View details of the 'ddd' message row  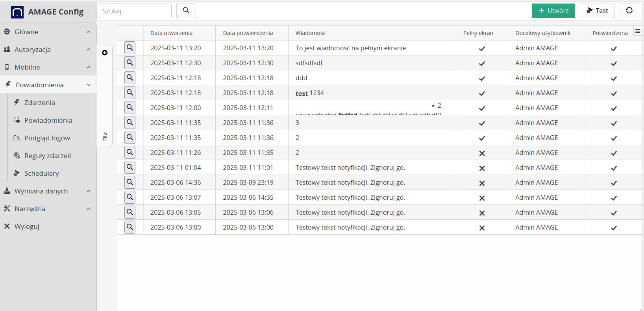pos(130,78)
